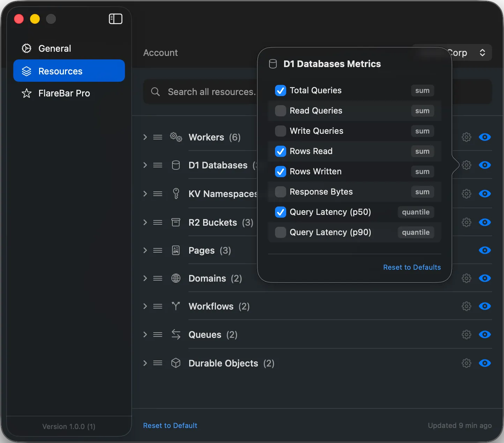Expand the Workers section chevron

(x=145, y=137)
